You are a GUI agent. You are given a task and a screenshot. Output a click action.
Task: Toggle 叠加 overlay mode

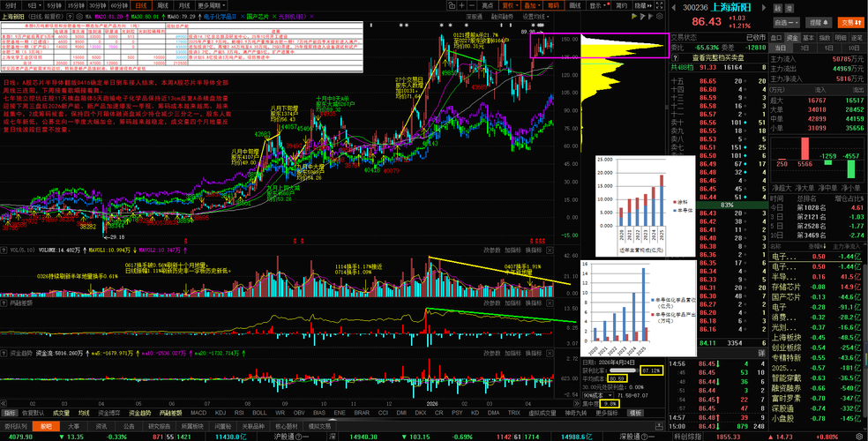(530, 5)
